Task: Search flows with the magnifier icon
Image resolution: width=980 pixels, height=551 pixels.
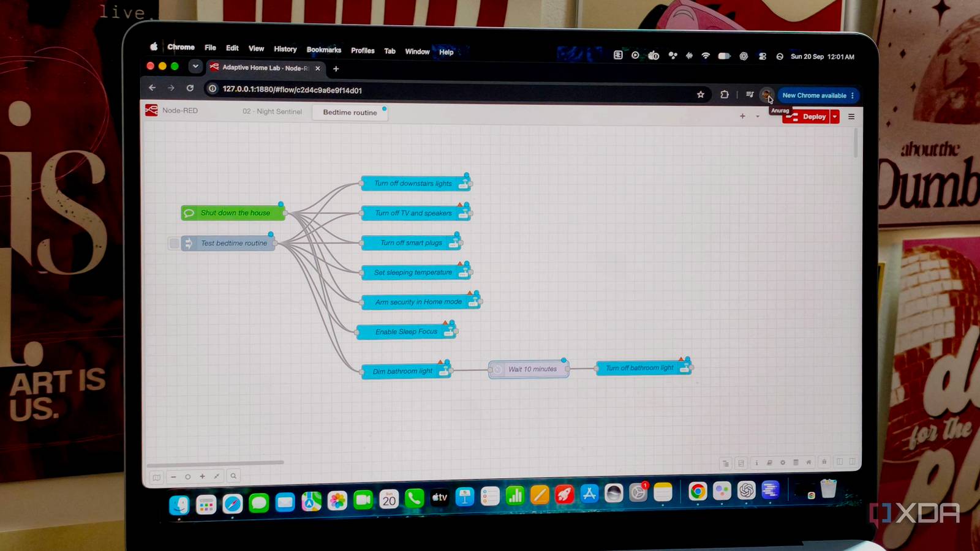Action: [233, 476]
